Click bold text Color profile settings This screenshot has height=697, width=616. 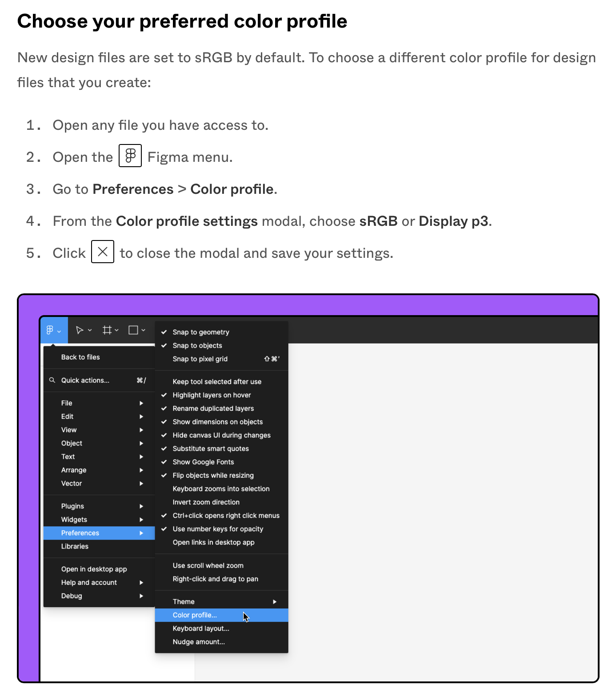click(187, 221)
